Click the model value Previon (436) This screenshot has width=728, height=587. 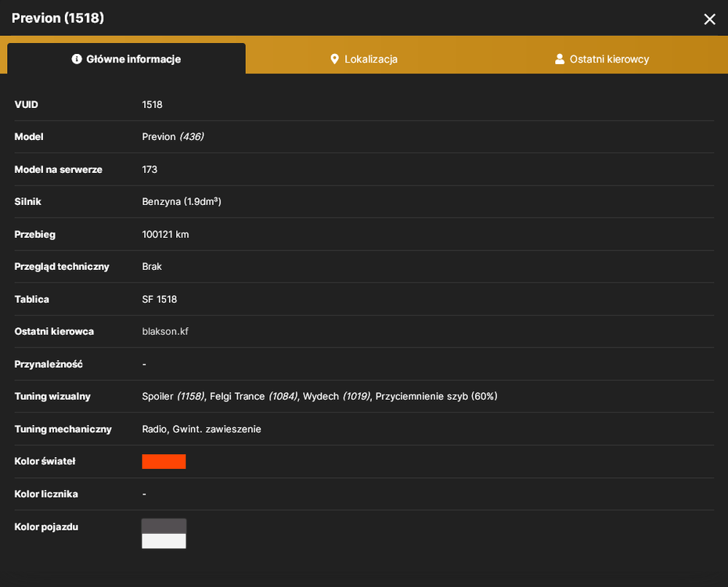[173, 136]
